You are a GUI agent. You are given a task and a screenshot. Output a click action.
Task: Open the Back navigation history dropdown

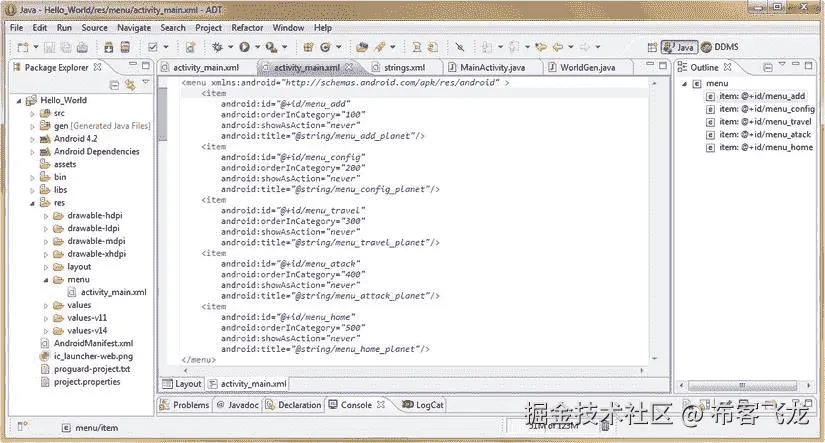(571, 47)
